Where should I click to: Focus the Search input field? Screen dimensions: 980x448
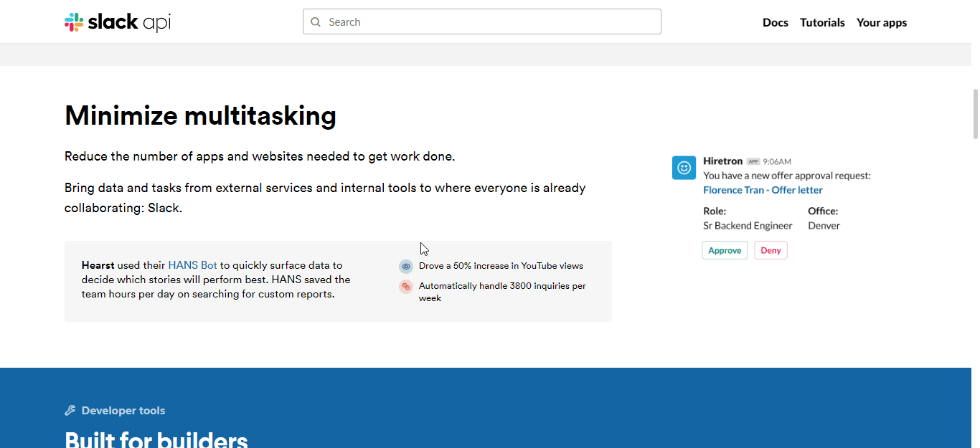pos(482,22)
